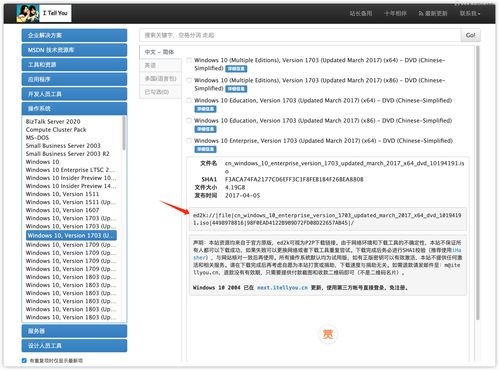
Task: Select Windows 10, Version 1511 entry
Action: (62, 194)
